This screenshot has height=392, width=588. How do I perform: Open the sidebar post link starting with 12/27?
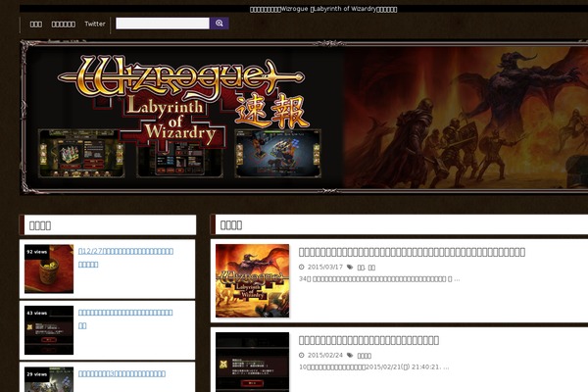pyautogui.click(x=125, y=258)
